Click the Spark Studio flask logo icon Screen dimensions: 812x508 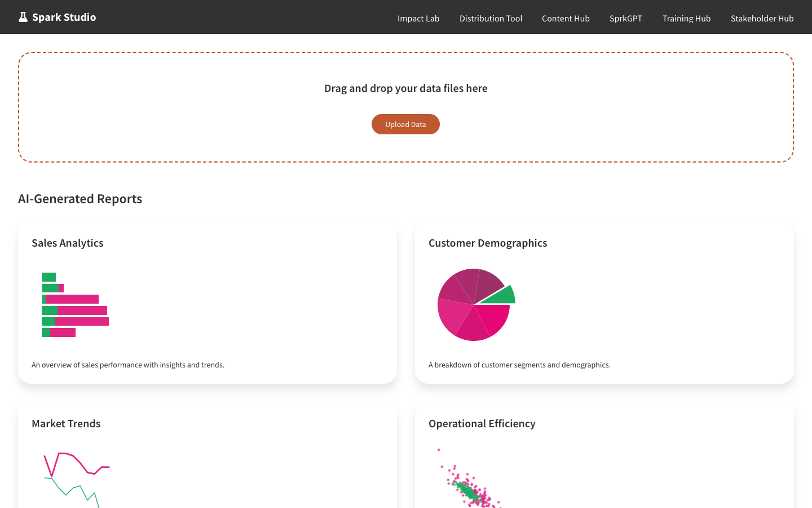click(x=23, y=17)
